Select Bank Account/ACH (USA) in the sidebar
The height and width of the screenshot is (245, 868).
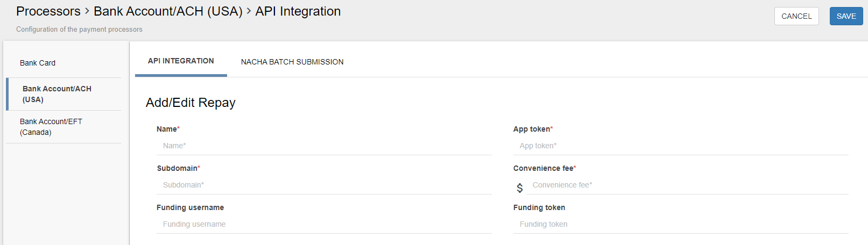click(63, 94)
